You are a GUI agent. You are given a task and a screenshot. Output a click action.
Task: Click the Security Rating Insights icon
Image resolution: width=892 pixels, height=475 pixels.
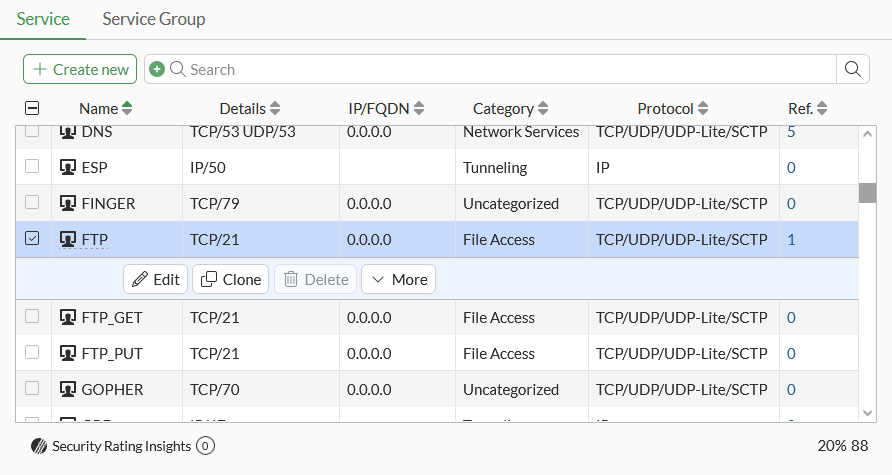click(x=39, y=446)
